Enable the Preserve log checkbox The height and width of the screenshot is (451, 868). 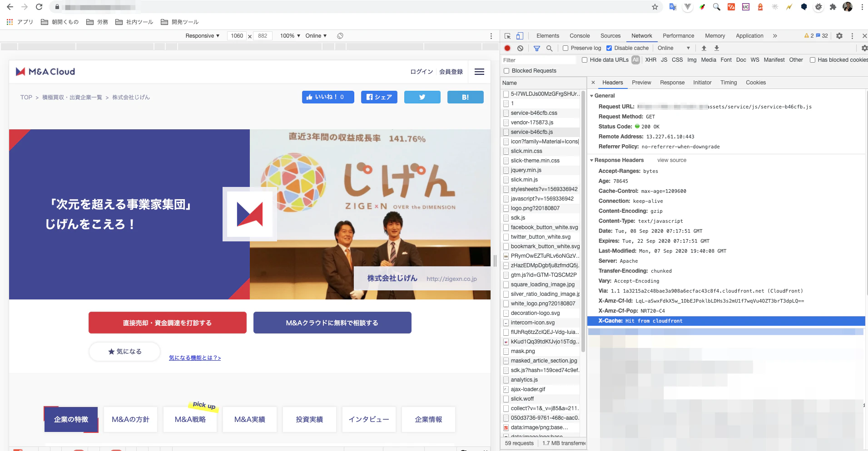pos(565,48)
